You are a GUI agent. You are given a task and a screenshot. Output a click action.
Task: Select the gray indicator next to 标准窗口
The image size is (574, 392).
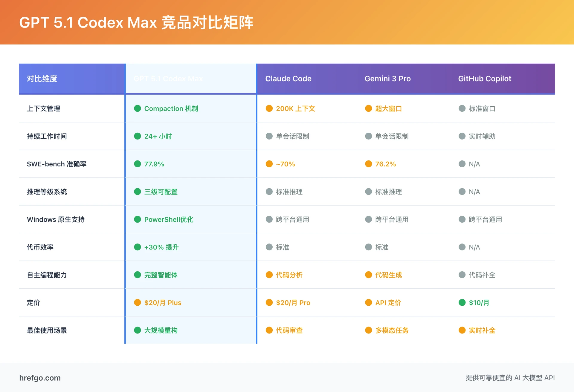462,108
